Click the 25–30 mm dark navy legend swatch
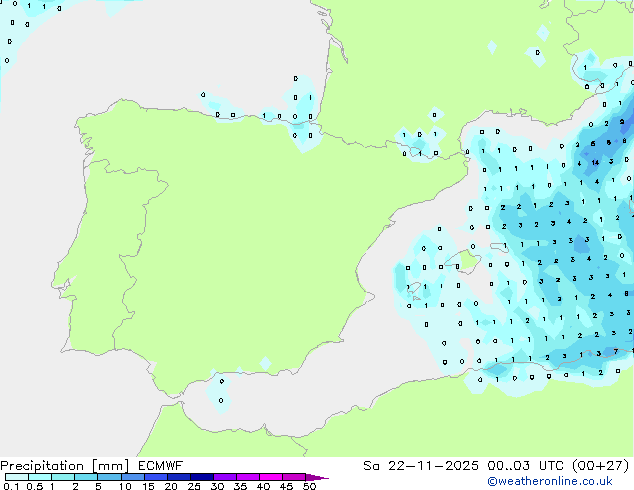The height and width of the screenshot is (490, 634). click(x=202, y=477)
